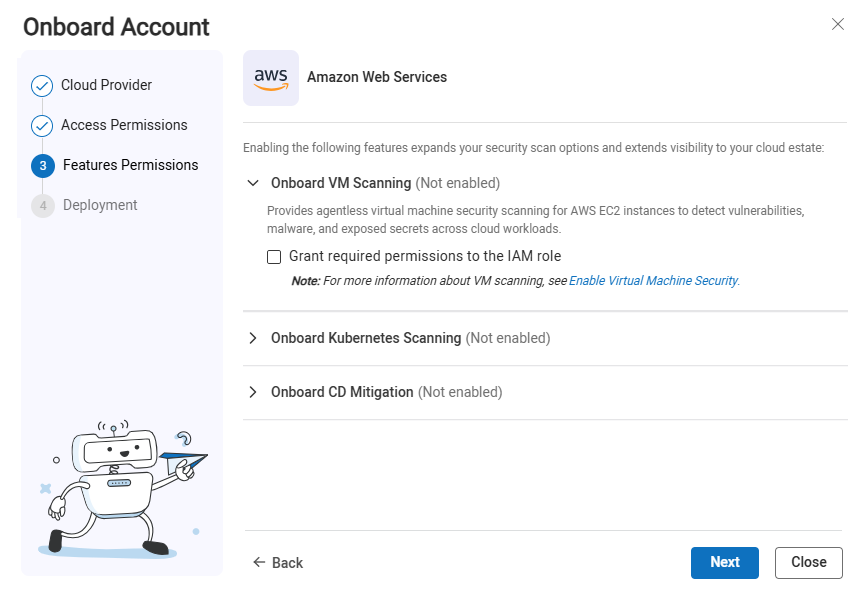The height and width of the screenshot is (591, 865).
Task: Open the Enable Virtual Machine Security link
Action: [x=653, y=281]
